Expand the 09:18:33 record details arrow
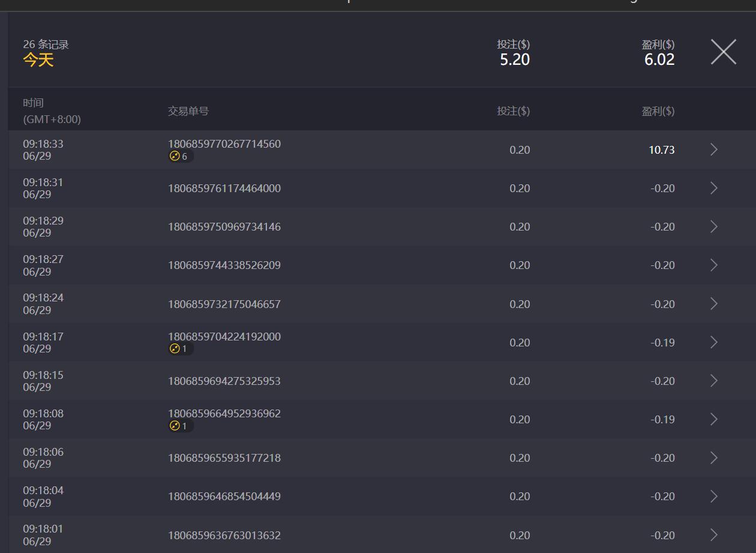Image resolution: width=756 pixels, height=553 pixels. pyautogui.click(x=713, y=150)
